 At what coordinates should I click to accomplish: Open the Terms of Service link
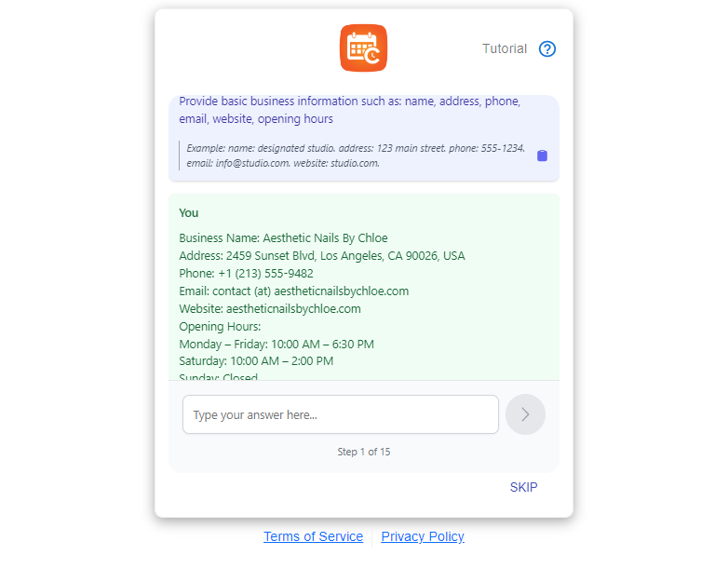314,536
